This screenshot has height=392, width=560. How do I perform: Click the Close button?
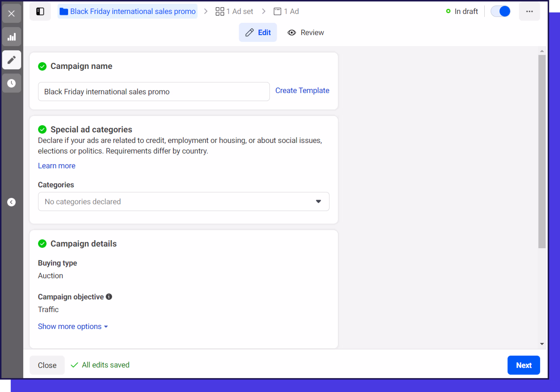click(x=47, y=365)
